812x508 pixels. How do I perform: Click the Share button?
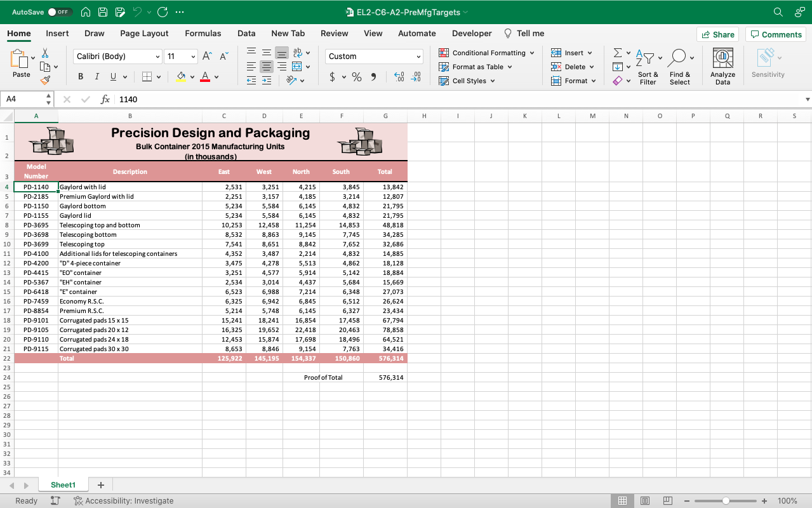click(718, 34)
